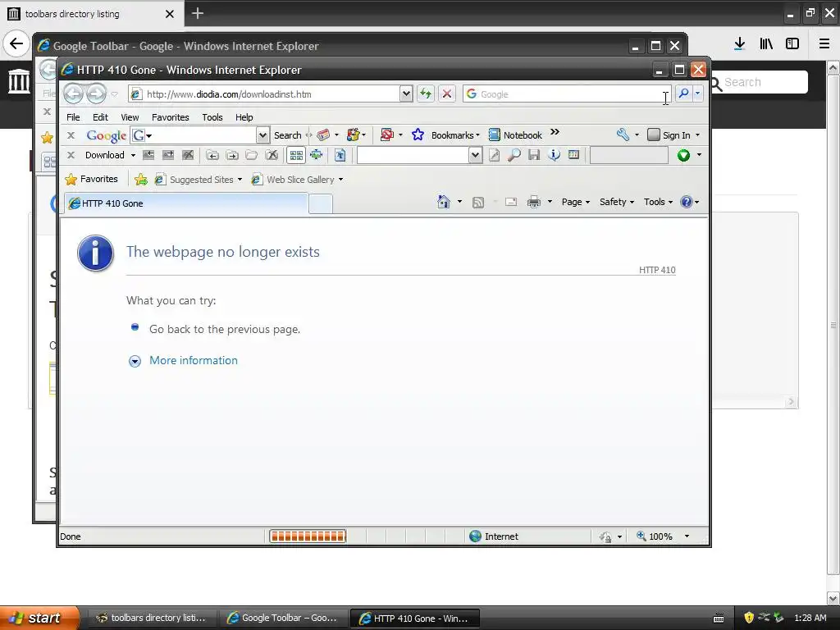Click the Google toolbar news ticket icon

(x=323, y=135)
